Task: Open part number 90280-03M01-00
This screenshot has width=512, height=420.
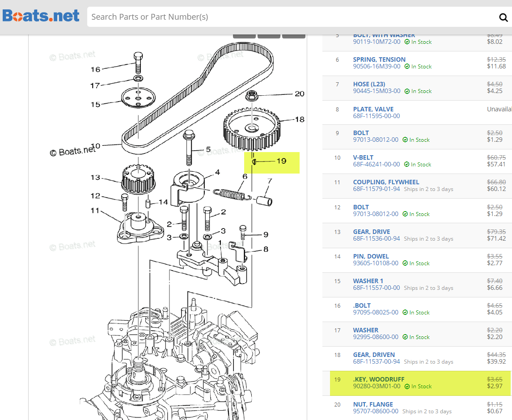Action: [x=376, y=386]
